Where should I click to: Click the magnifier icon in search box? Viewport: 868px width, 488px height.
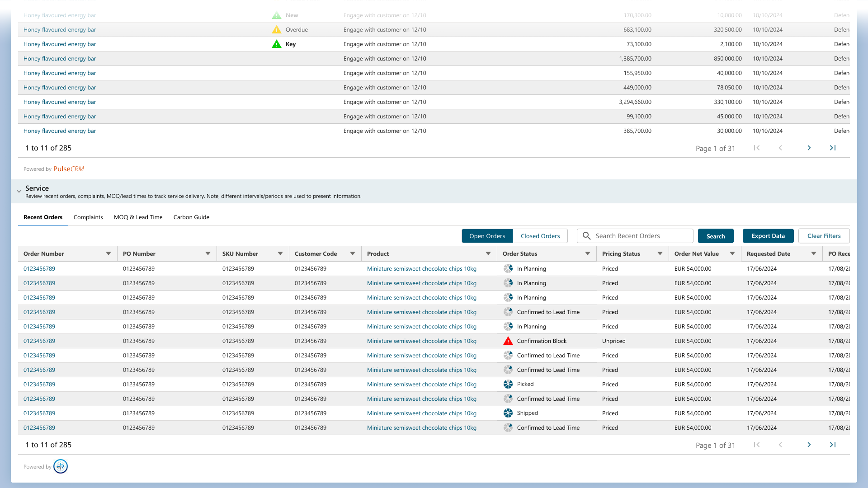pyautogui.click(x=586, y=236)
